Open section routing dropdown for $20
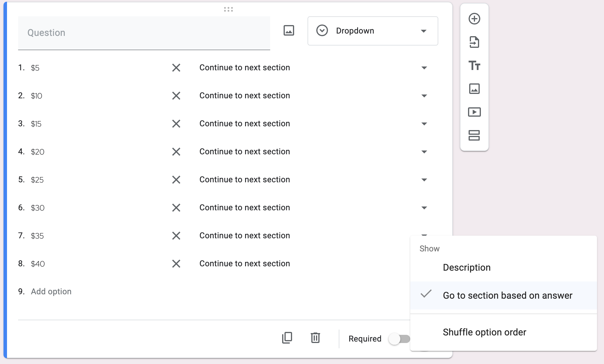The width and height of the screenshot is (604, 364). (313, 152)
